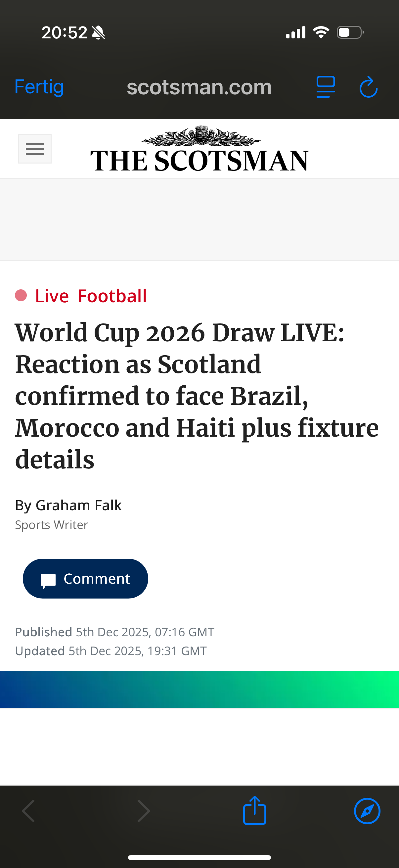
Task: Open the Live tag link
Action: click(52, 296)
